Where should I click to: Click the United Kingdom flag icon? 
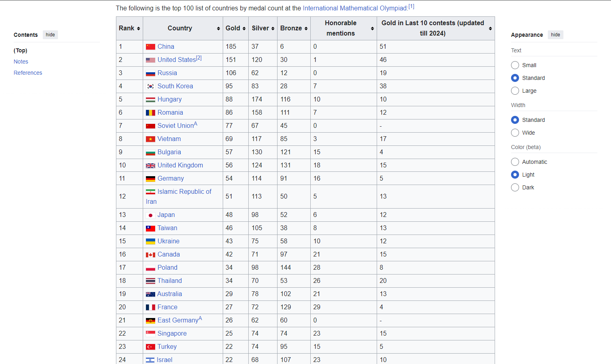point(150,165)
